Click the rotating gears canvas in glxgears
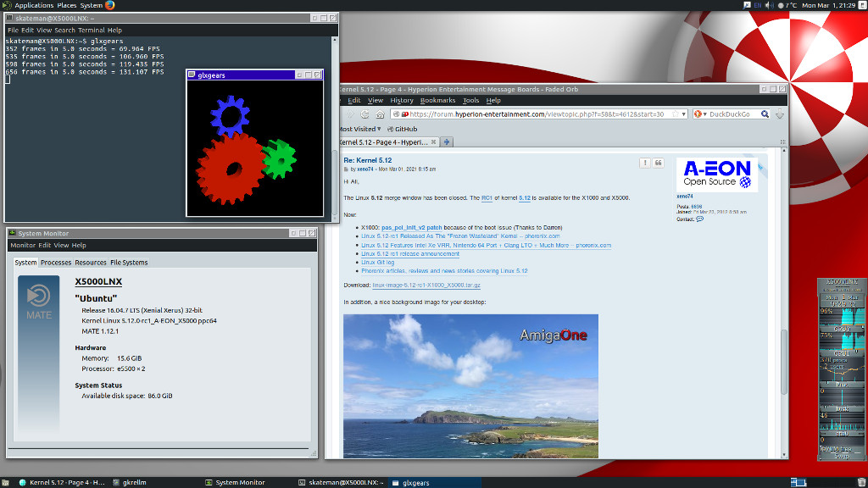Image resolution: width=868 pixels, height=488 pixels. click(x=254, y=147)
